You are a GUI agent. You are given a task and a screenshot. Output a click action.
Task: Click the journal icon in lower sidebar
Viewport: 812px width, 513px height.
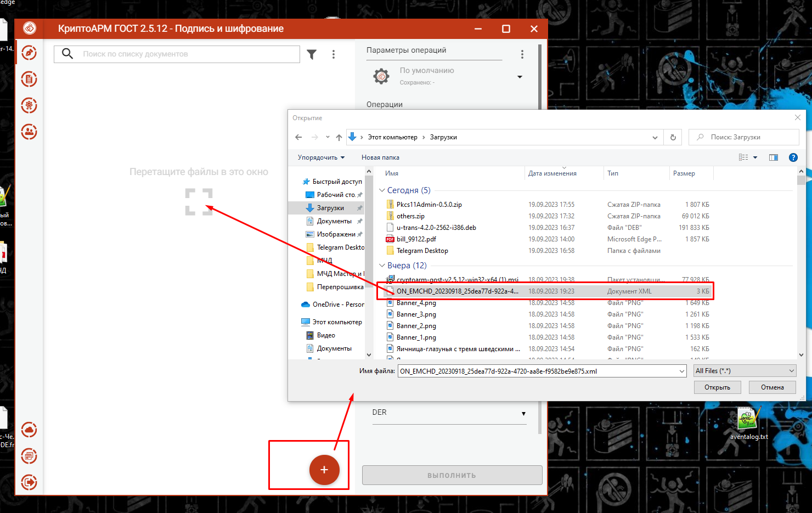(29, 456)
